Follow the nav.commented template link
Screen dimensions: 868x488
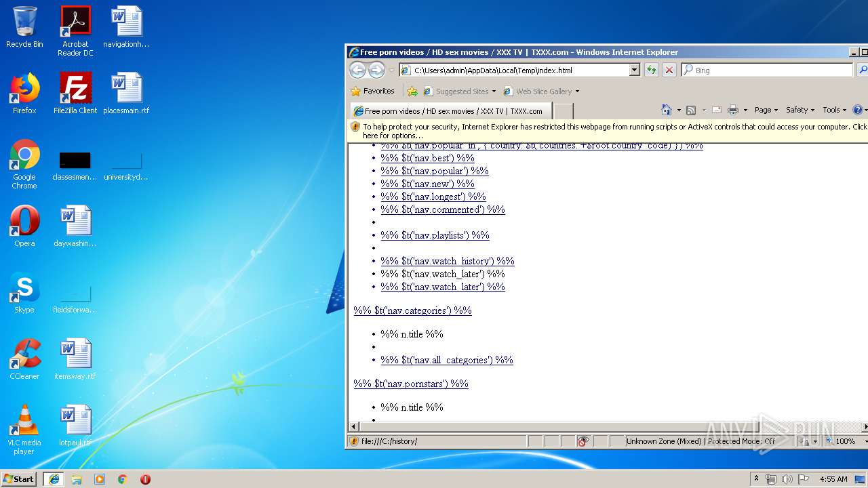point(443,209)
